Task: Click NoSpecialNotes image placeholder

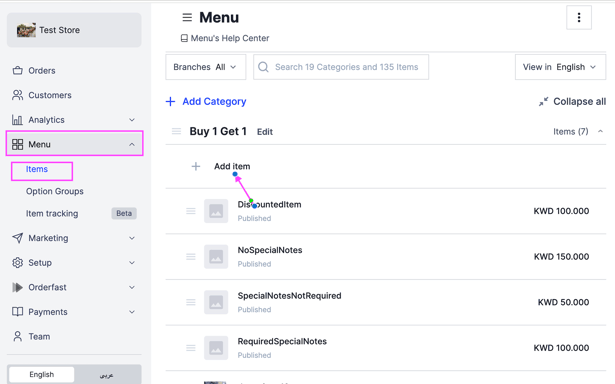Action: (x=216, y=257)
